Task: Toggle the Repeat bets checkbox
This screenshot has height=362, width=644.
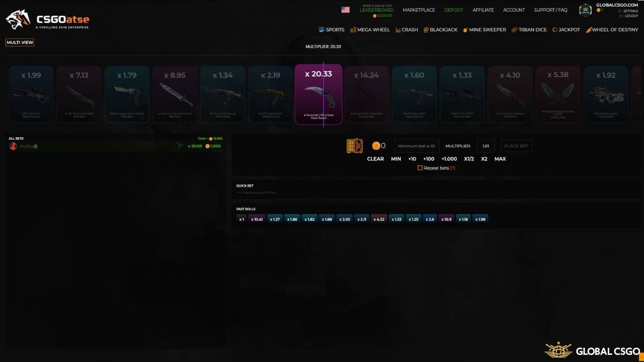Action: point(420,168)
